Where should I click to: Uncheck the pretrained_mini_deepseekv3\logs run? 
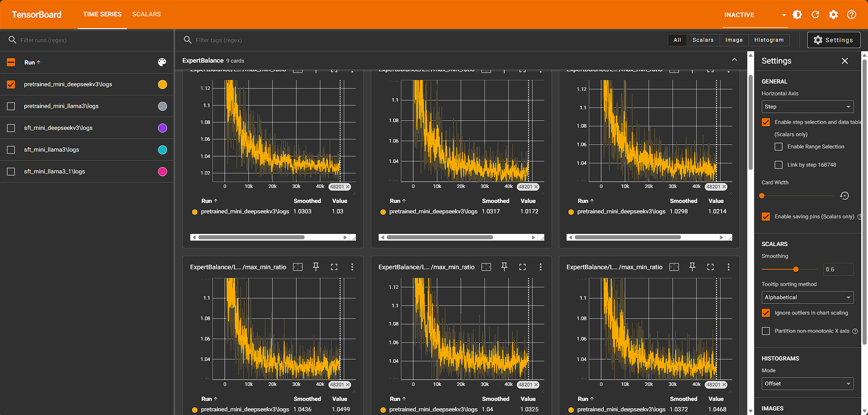(x=11, y=84)
